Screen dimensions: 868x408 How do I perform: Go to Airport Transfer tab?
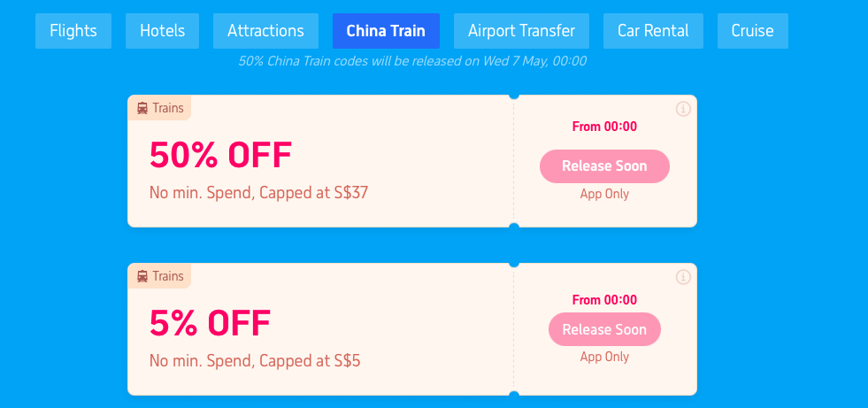click(x=521, y=31)
